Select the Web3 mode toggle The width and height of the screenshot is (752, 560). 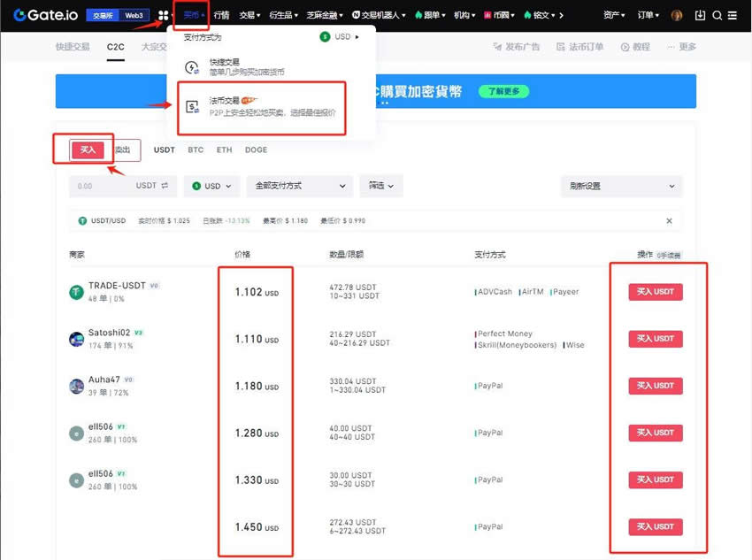point(134,15)
